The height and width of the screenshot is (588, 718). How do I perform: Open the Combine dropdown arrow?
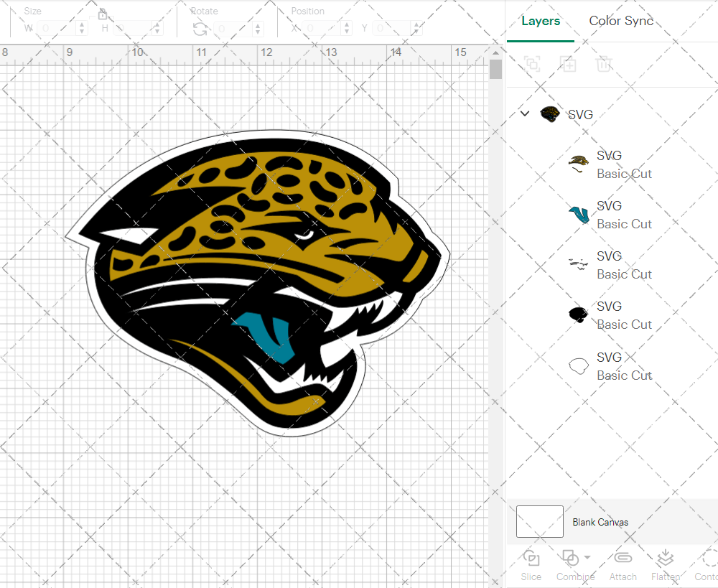tap(587, 557)
